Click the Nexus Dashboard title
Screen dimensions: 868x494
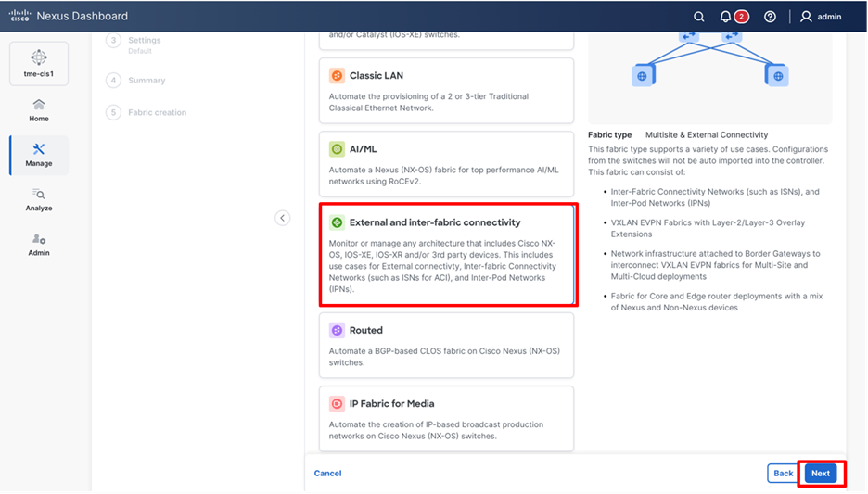(82, 16)
